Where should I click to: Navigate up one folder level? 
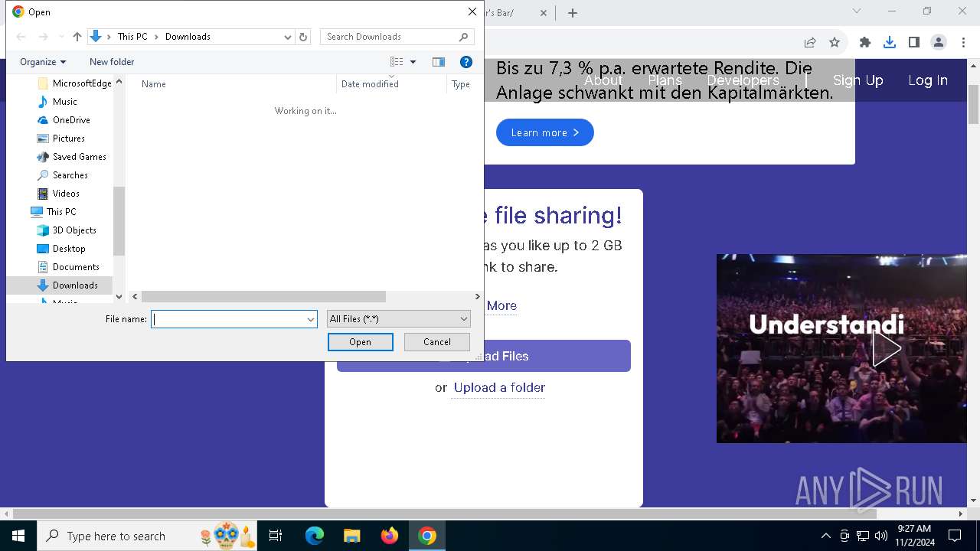point(77,37)
